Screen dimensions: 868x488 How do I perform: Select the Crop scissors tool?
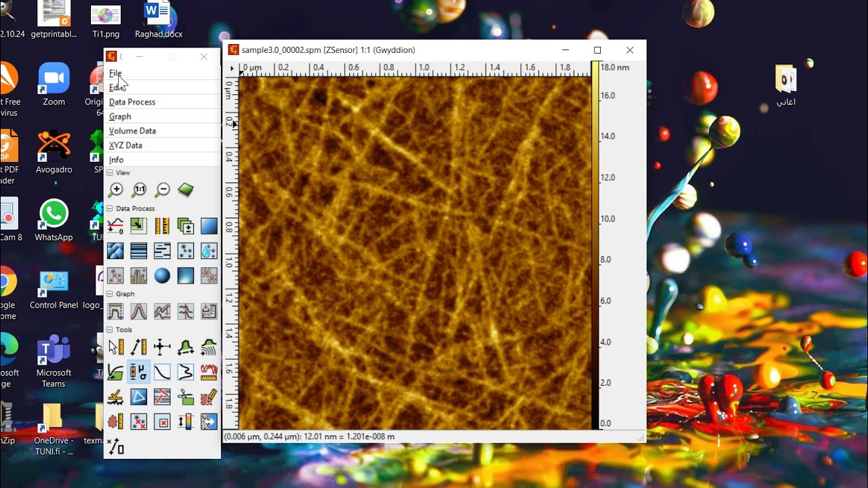[x=186, y=396]
